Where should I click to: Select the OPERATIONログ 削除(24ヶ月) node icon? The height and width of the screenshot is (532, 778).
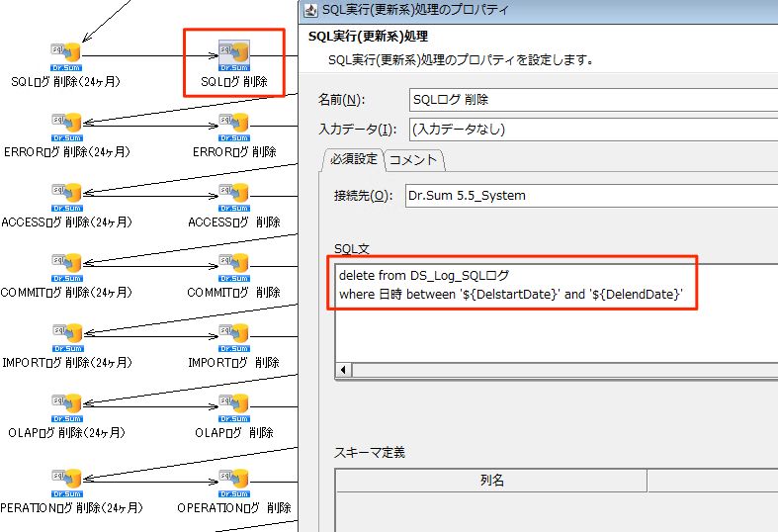coord(66,483)
